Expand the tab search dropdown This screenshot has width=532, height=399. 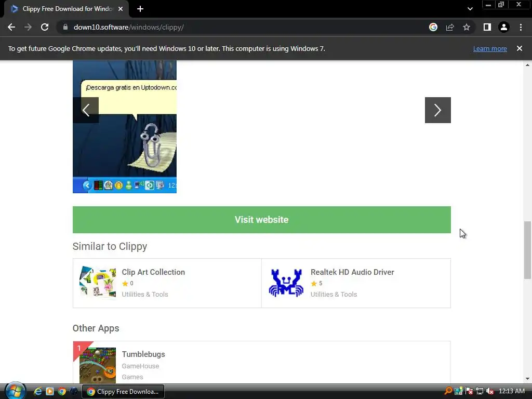coord(470,9)
